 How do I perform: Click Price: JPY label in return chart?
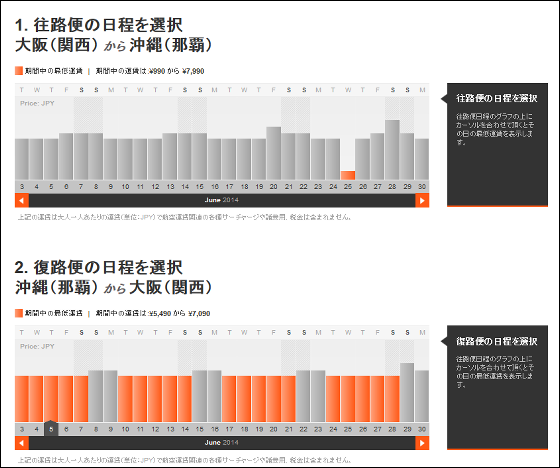pyautogui.click(x=37, y=347)
